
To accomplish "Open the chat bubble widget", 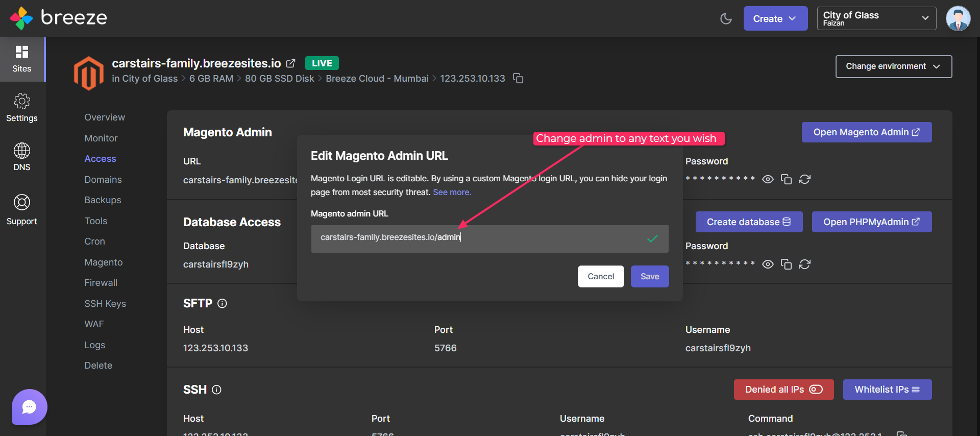I will (30, 407).
